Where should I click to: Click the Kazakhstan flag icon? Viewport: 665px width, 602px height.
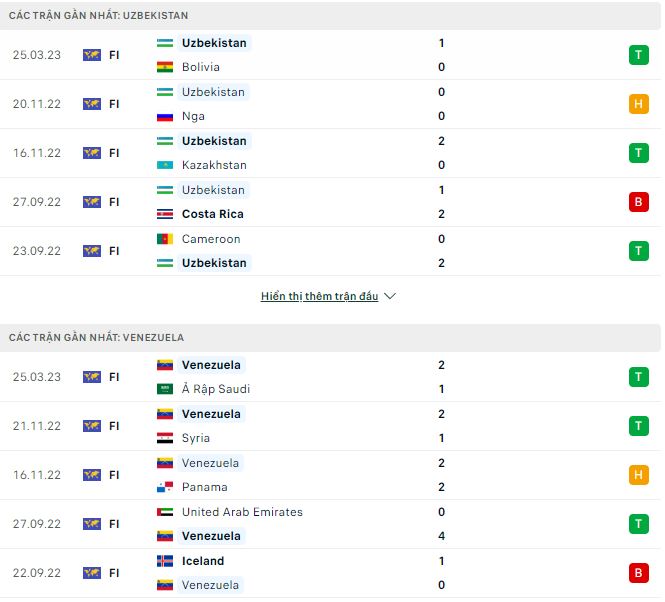[x=165, y=165]
